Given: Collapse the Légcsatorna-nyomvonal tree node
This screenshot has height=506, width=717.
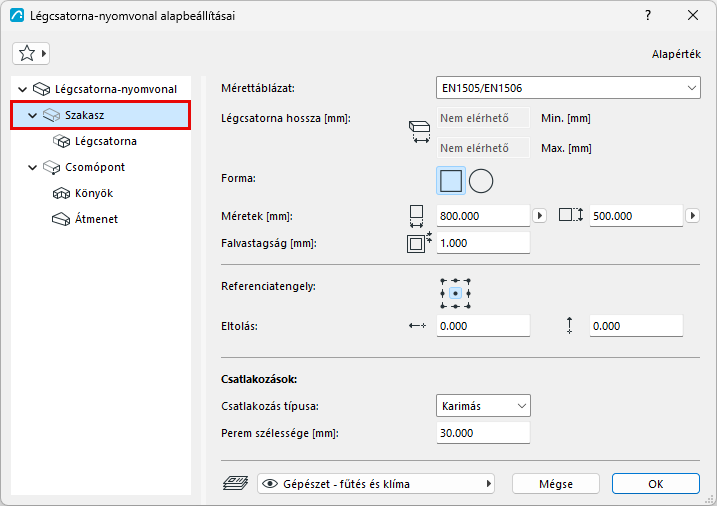Looking at the screenshot, I should tap(22, 89).
